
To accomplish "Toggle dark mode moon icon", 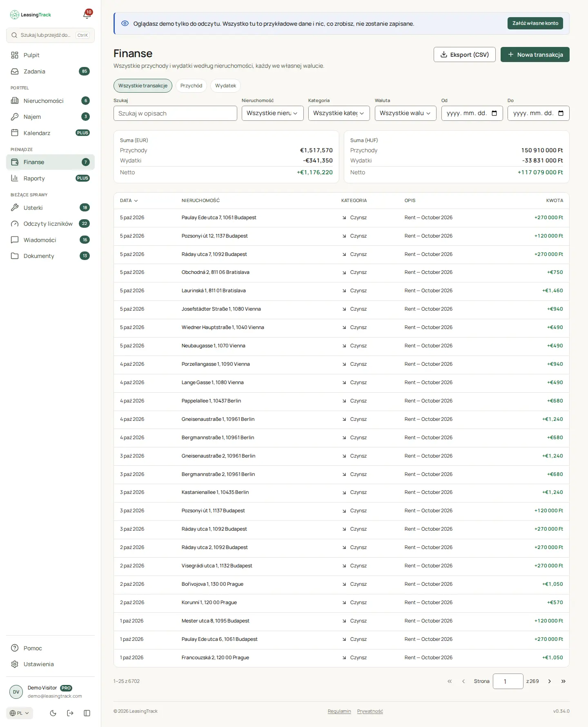I will click(x=53, y=713).
